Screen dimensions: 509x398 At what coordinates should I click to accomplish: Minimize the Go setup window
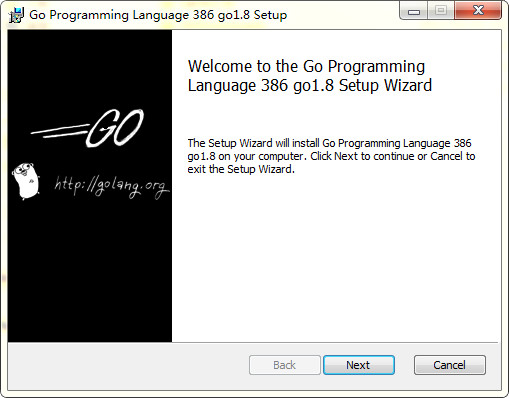pyautogui.click(x=413, y=11)
